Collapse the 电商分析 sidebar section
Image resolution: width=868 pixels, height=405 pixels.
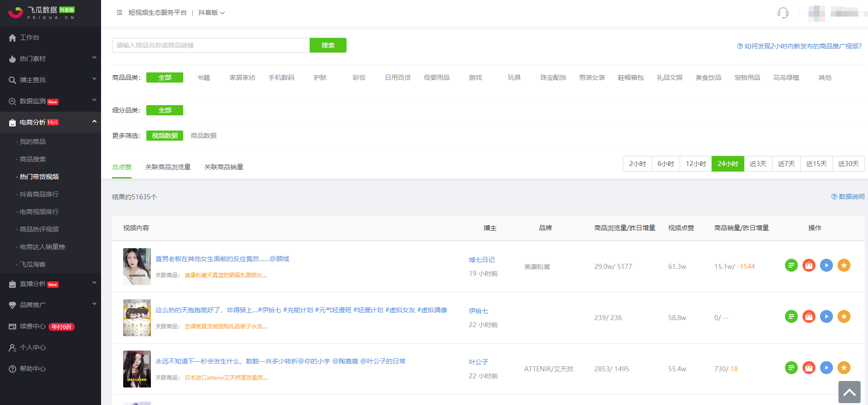tap(50, 122)
